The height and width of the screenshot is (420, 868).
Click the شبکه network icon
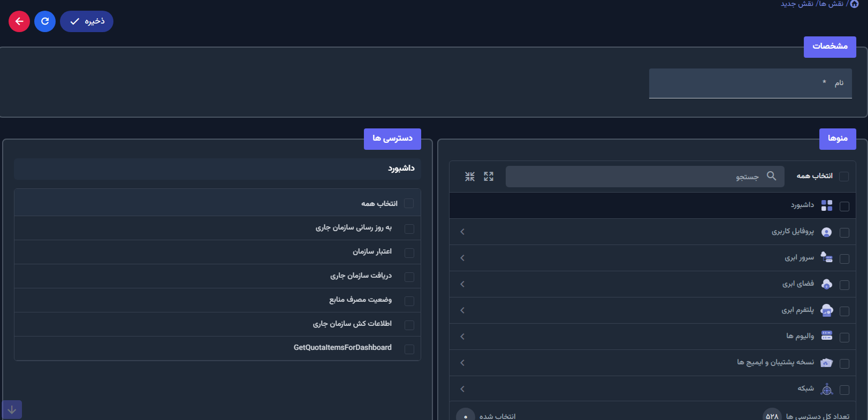coord(827,389)
